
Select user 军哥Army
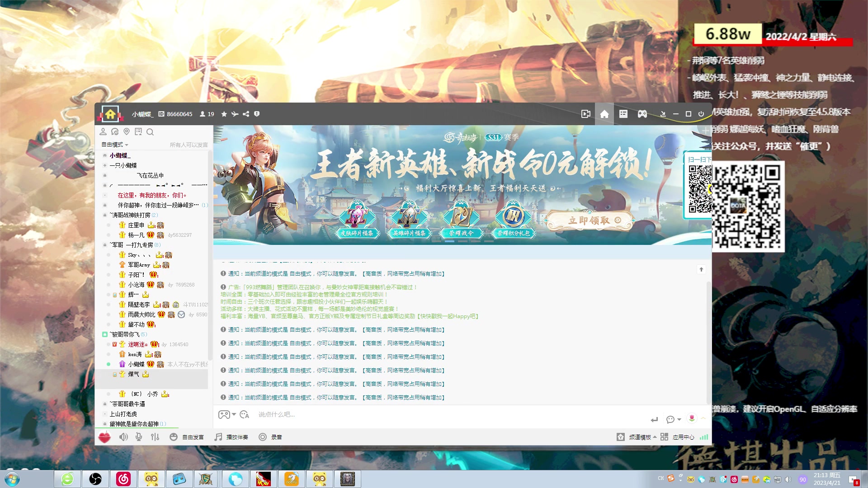tap(139, 265)
